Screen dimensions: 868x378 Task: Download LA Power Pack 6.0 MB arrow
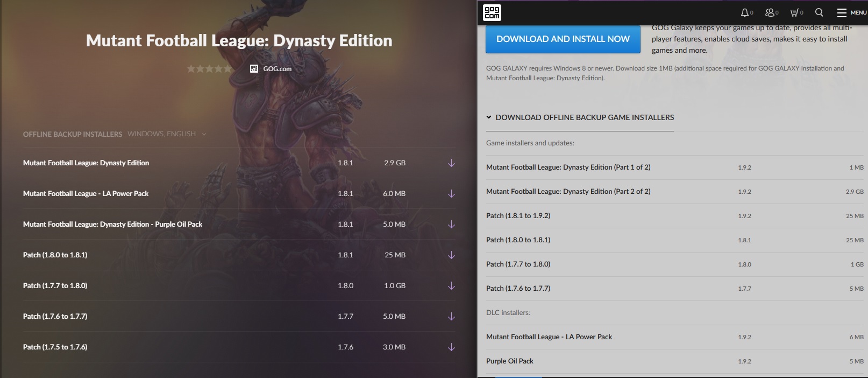point(451,194)
